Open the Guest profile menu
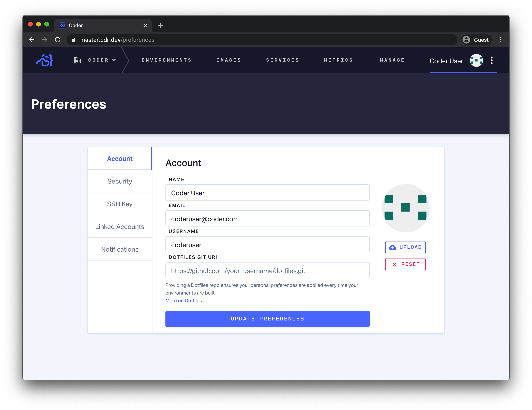Viewport: 532px width, 410px height. pos(476,40)
